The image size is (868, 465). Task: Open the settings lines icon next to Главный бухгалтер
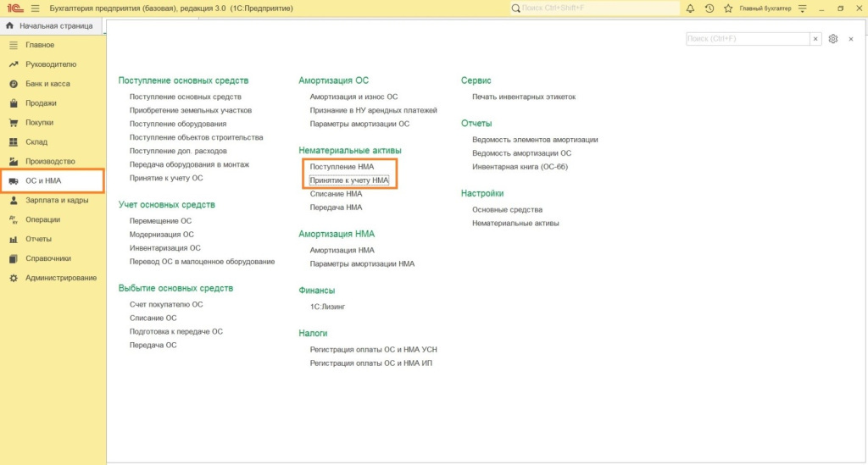point(803,8)
